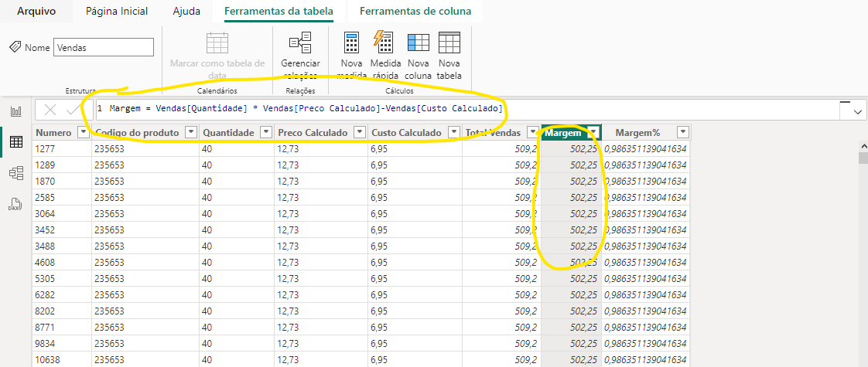Open the Total Vendas filter dropdown

(532, 133)
